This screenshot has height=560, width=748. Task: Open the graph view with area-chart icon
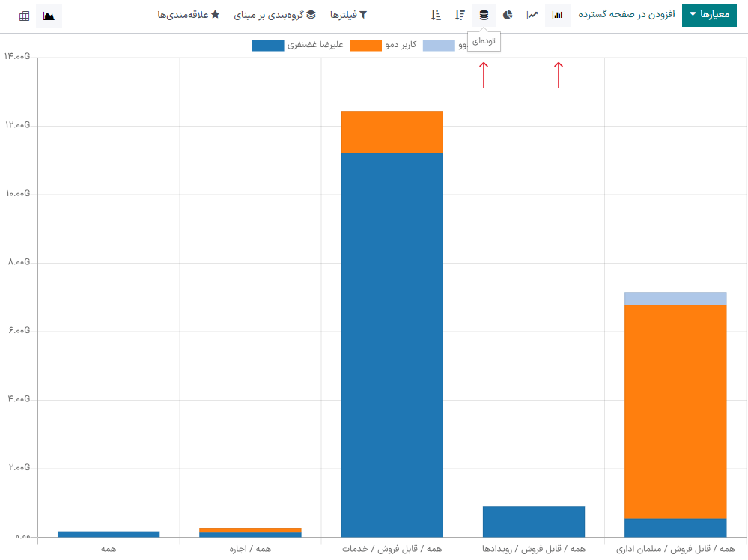pos(49,16)
